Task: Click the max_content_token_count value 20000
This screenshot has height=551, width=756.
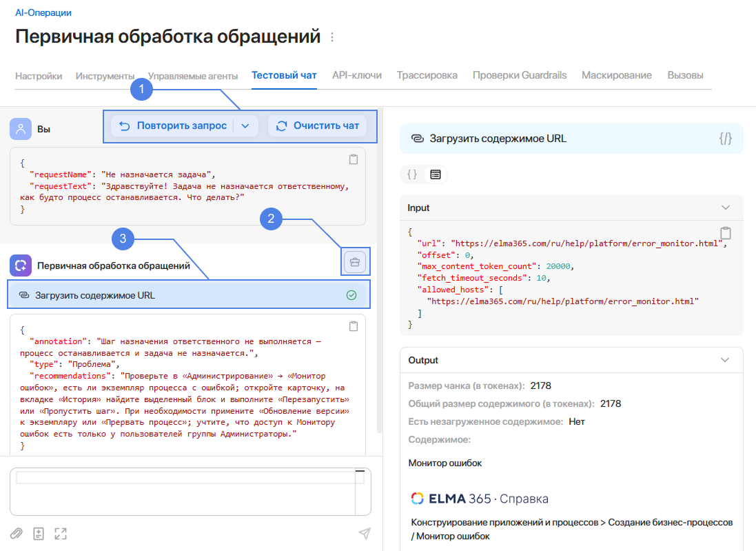Action: [558, 266]
